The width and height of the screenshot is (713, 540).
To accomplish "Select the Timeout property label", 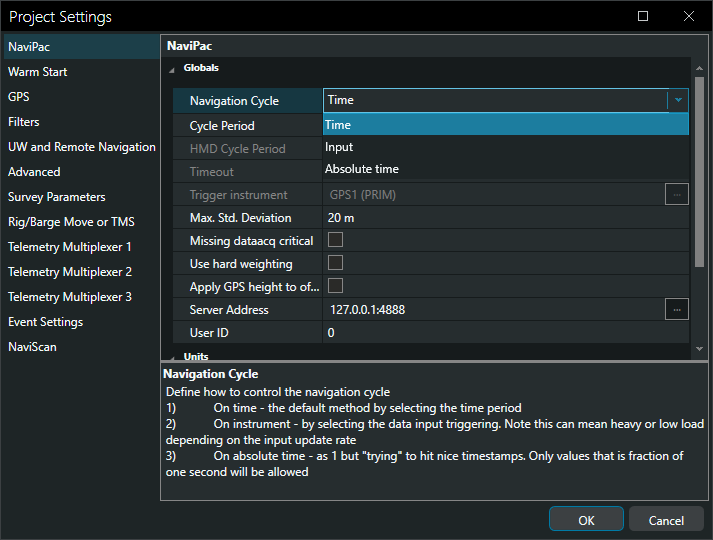I will click(248, 172).
